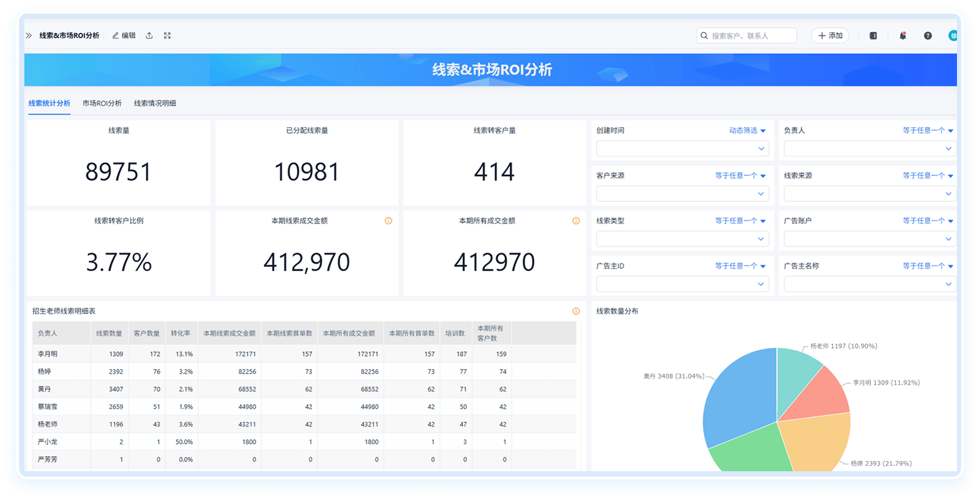This screenshot has height=501, width=980.
Task: Expand the 广告账户 filter dropdown box
Action: tap(870, 239)
